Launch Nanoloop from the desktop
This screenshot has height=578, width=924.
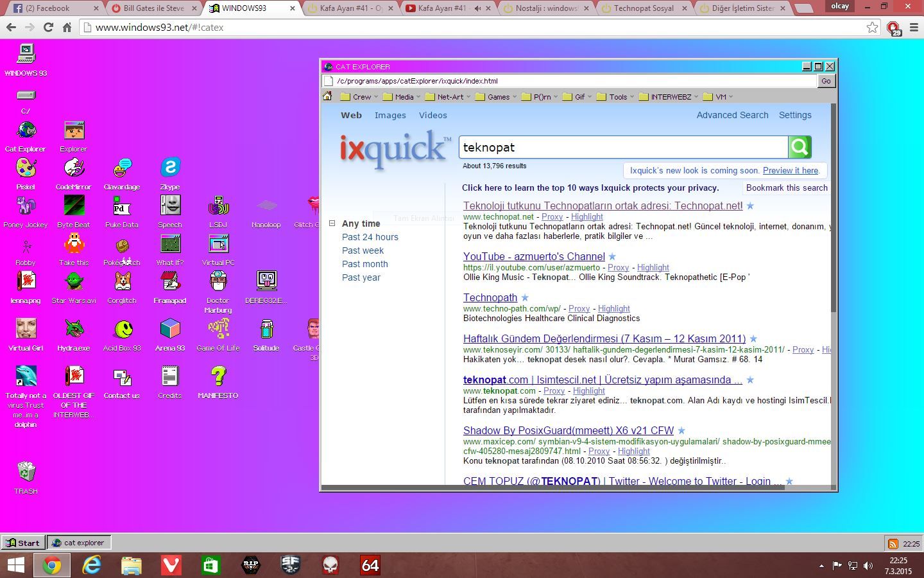(266, 212)
